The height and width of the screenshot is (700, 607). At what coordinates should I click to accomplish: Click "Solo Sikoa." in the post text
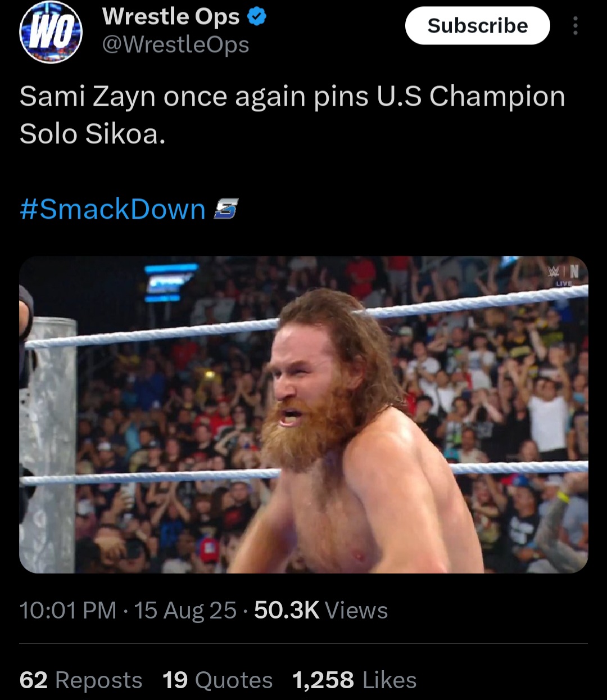[x=93, y=134]
